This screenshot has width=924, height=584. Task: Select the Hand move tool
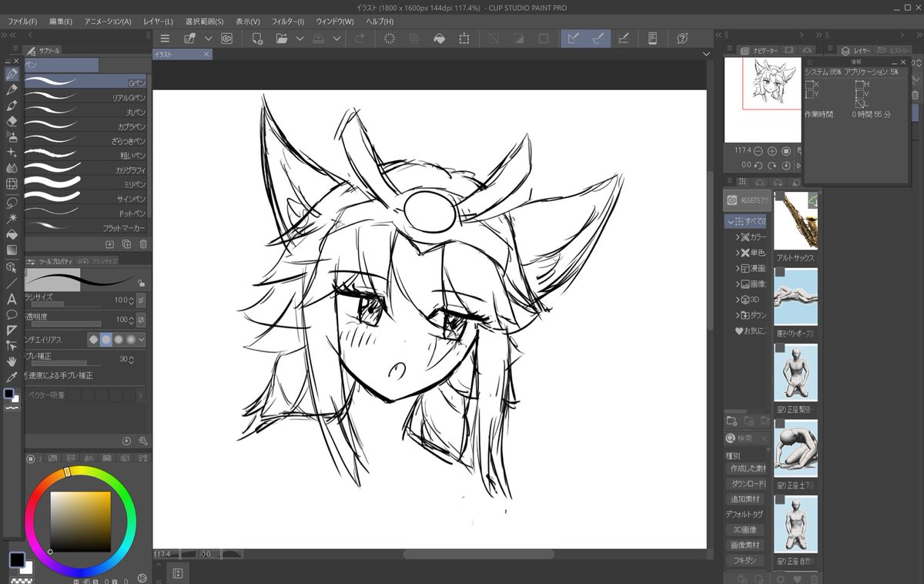click(12, 361)
